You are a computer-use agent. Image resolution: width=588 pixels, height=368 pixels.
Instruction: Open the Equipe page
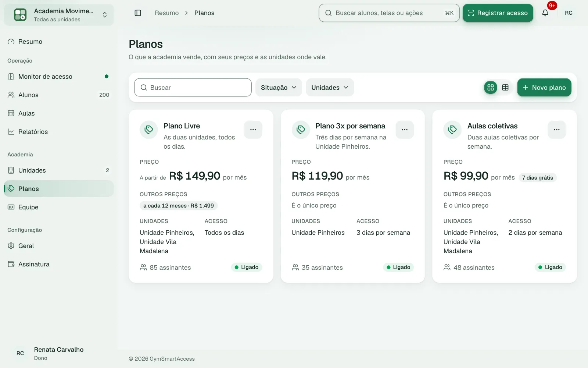(59, 207)
